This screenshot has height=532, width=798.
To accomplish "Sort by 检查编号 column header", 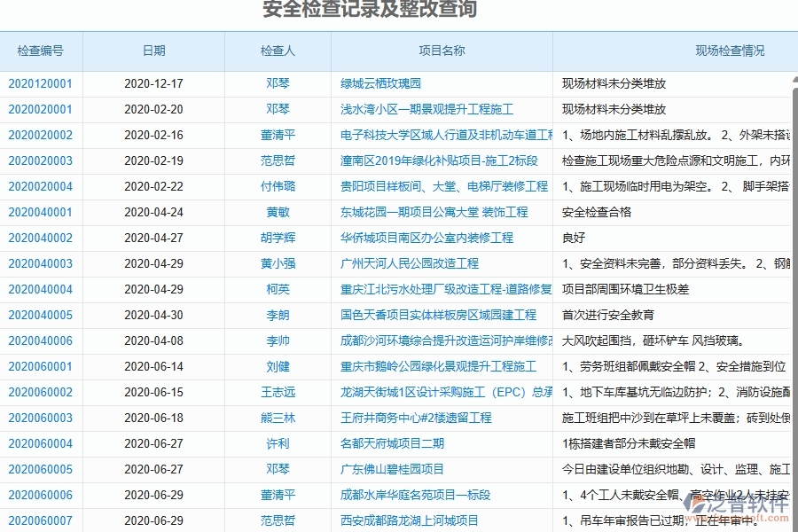I will pyautogui.click(x=41, y=51).
